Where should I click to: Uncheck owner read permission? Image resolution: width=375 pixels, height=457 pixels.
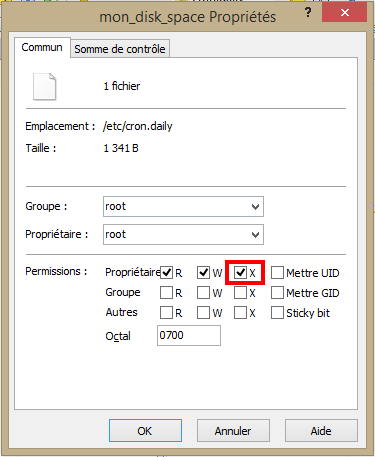click(x=166, y=272)
